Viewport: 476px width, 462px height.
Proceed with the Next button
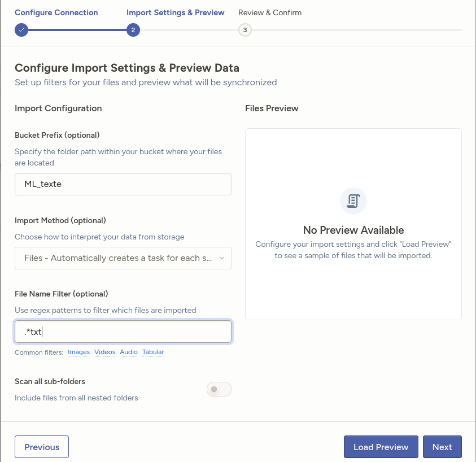[442, 447]
